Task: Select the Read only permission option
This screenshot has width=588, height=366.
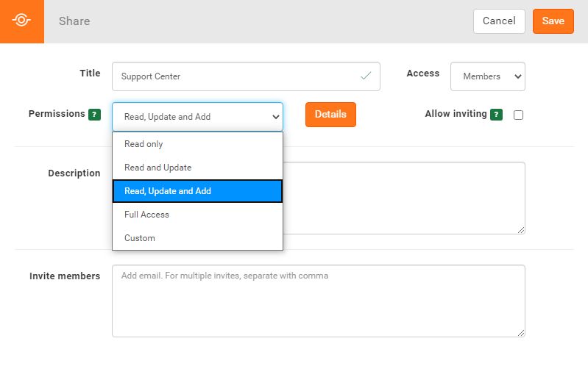Action: (197, 144)
